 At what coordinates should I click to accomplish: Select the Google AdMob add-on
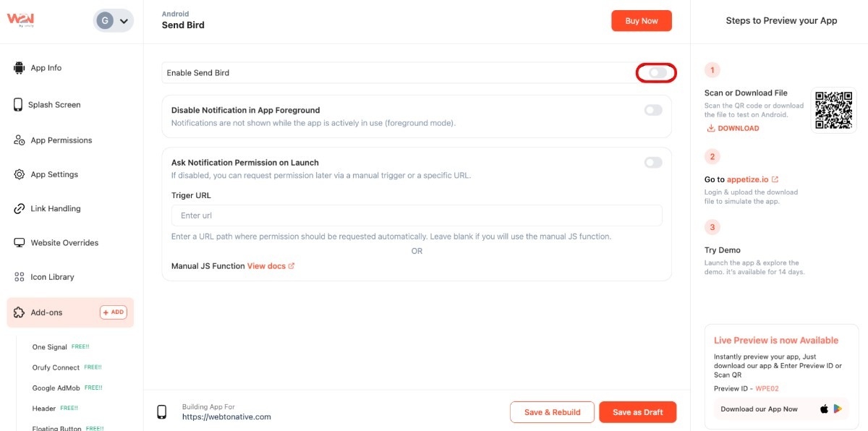(56, 388)
